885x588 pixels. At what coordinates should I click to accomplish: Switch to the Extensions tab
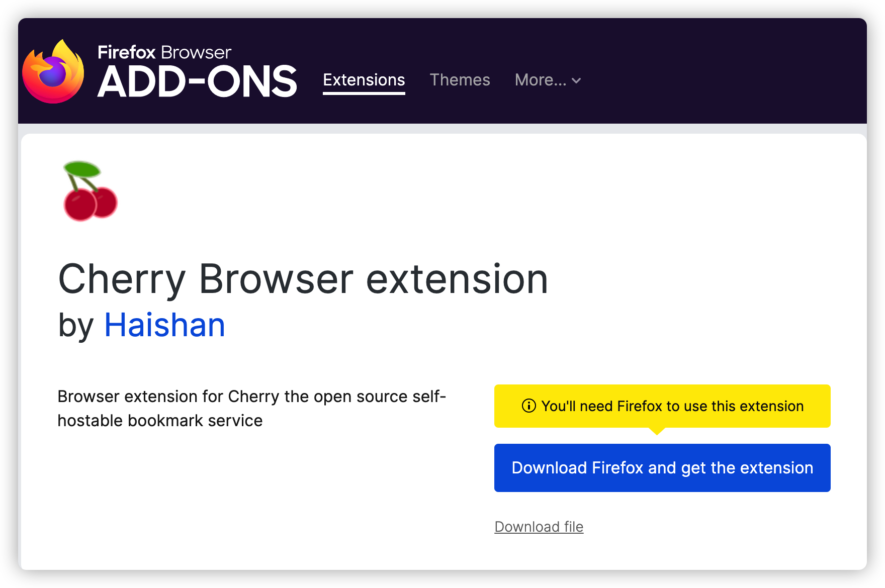[x=364, y=80]
